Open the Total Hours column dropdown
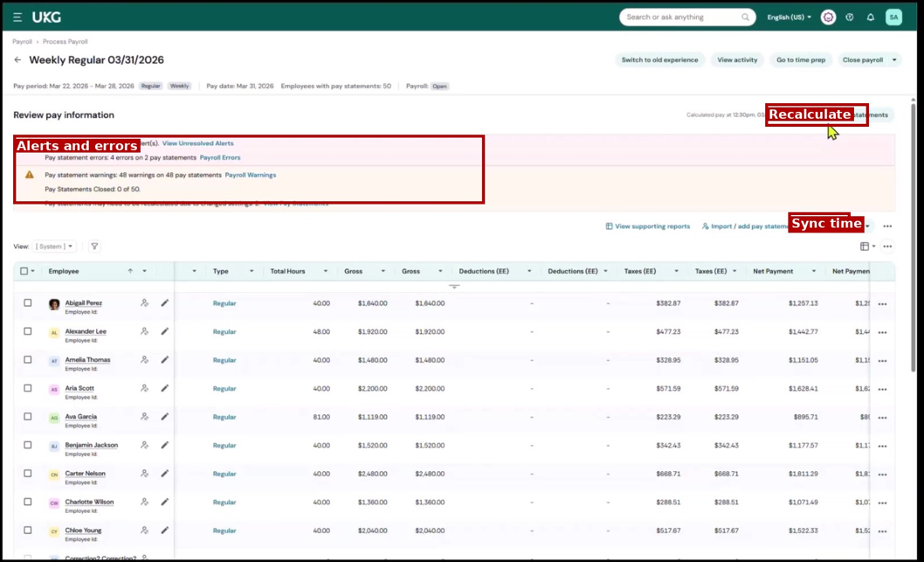Viewport: 924px width, 562px height. click(325, 271)
